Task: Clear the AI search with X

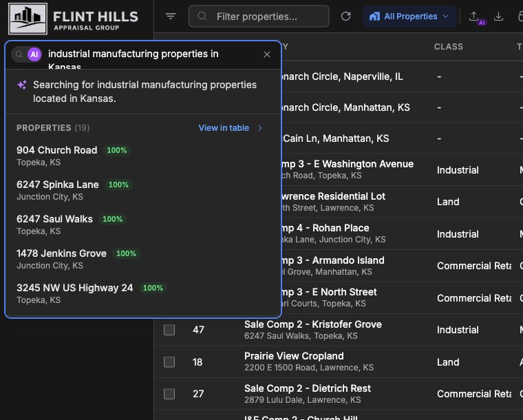Action: (267, 54)
